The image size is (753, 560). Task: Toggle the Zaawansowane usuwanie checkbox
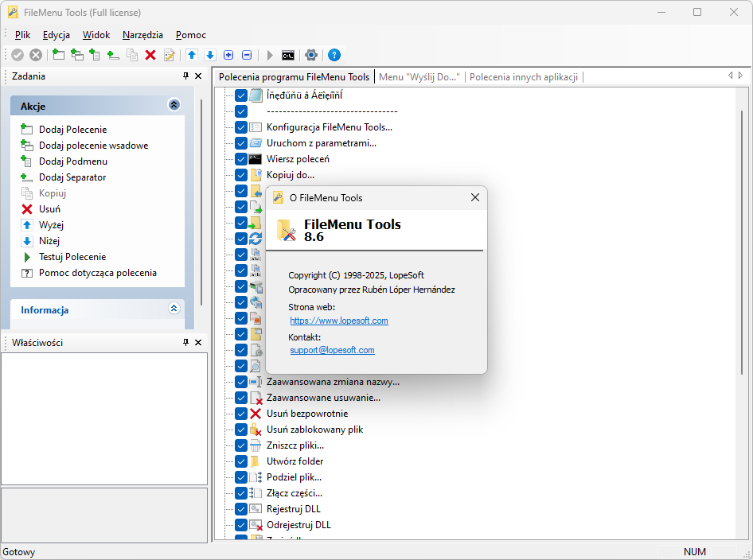click(x=241, y=398)
